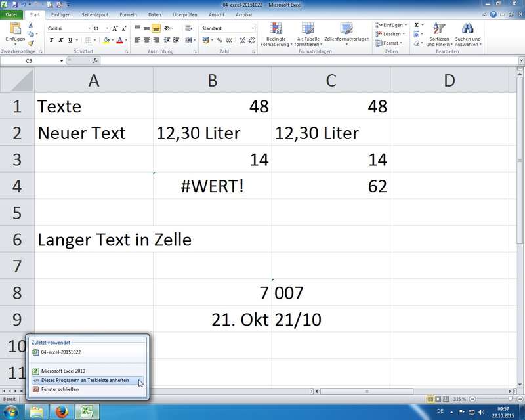Viewport: 525px width, 420px height.
Task: Open Bedingte Formatierung conditional formatting
Action: pyautogui.click(x=276, y=35)
